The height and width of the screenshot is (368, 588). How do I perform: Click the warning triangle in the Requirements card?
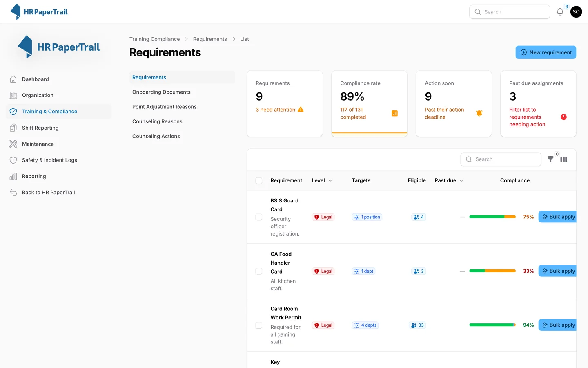301,109
